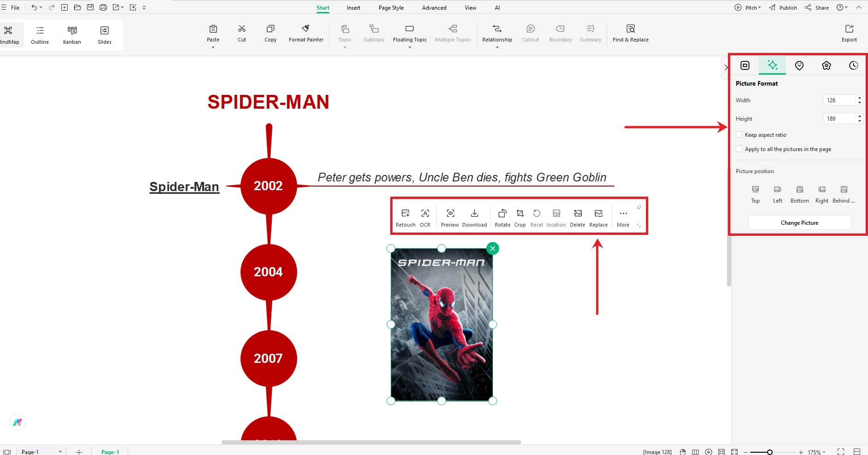The height and width of the screenshot is (455, 868).
Task: Run OCR on the selected picture
Action: tap(425, 218)
